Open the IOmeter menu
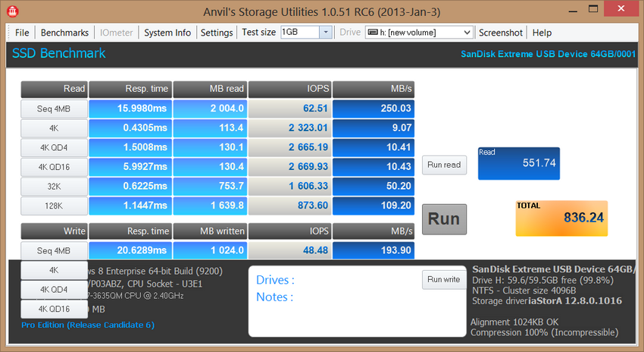This screenshot has height=352, width=644. 116,33
